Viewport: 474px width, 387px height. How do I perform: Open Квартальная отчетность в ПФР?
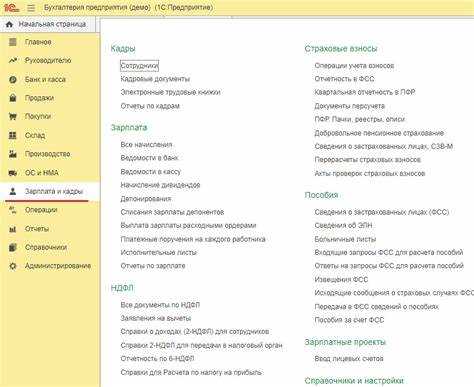365,92
